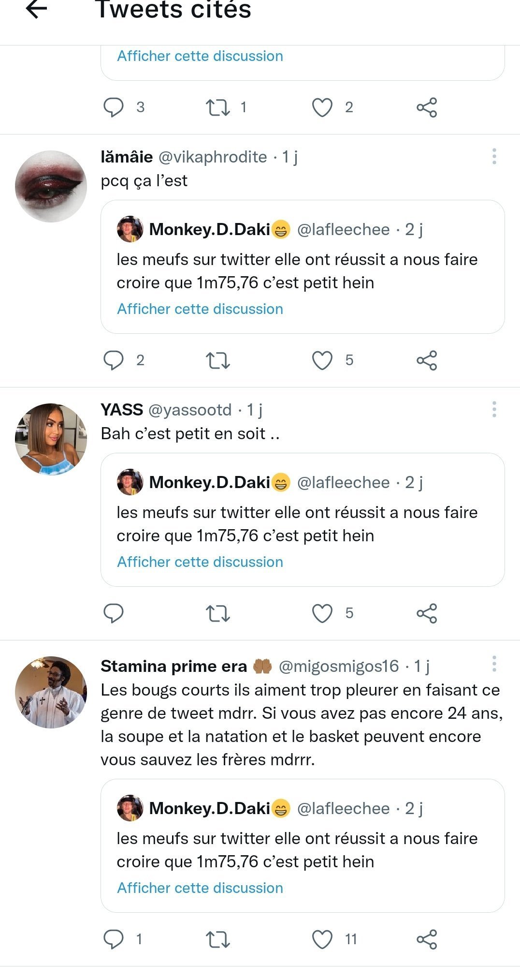Reply to the Stamina prime era tweet
The image size is (520, 980).
[x=114, y=939]
